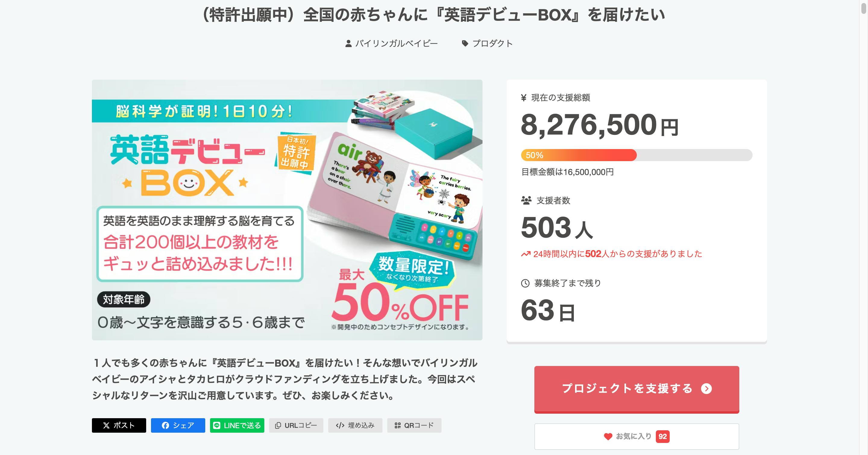Click the QR code icon
The height and width of the screenshot is (455, 868).
pos(398,425)
